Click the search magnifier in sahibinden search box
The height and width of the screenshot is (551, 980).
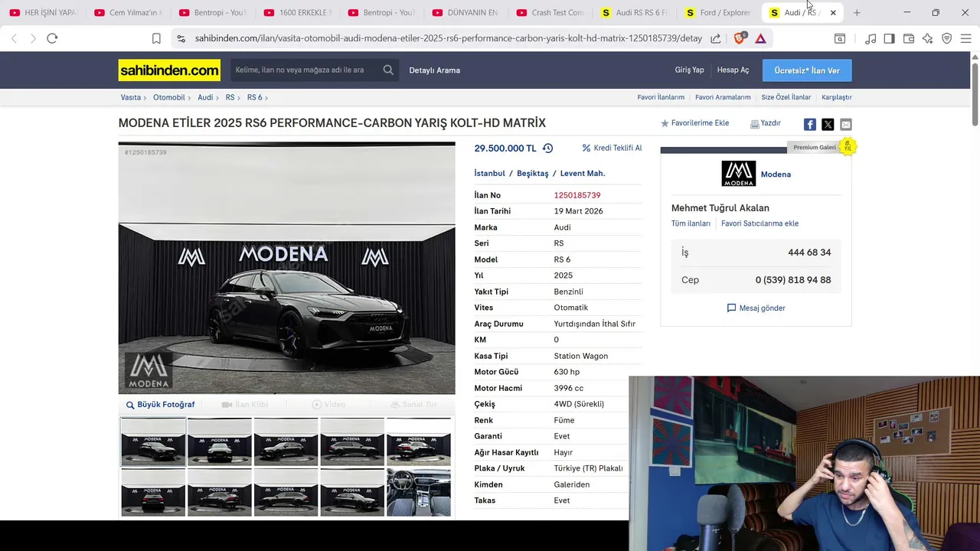[x=388, y=70]
